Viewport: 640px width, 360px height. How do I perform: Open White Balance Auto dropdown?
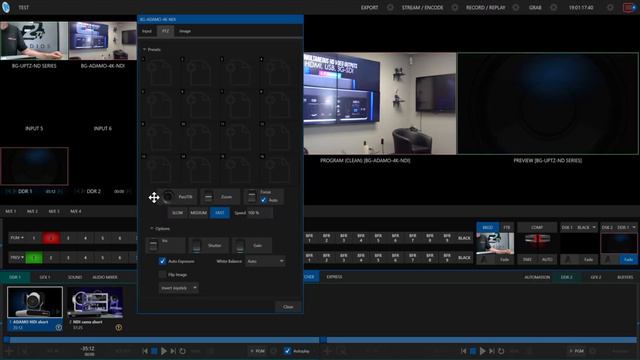click(265, 261)
